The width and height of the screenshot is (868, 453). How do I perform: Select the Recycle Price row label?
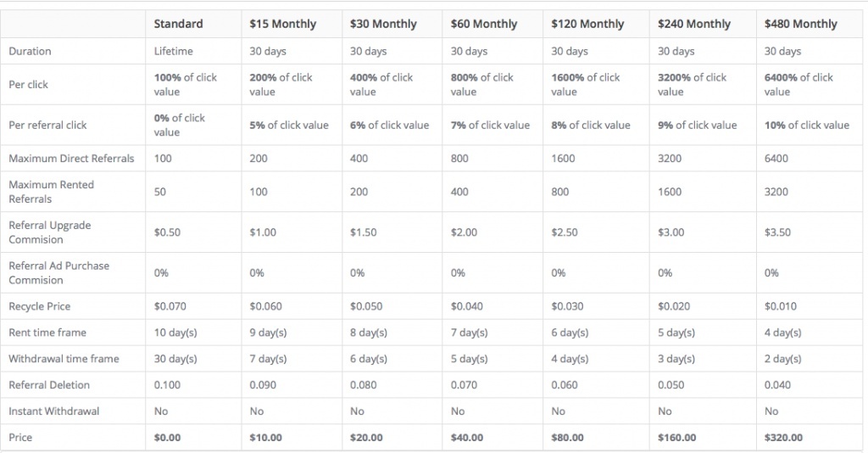click(x=39, y=306)
